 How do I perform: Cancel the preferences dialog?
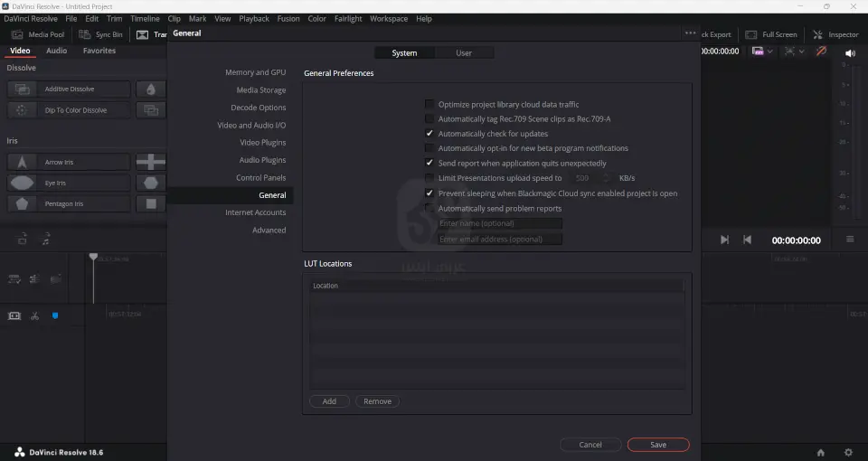(590, 445)
